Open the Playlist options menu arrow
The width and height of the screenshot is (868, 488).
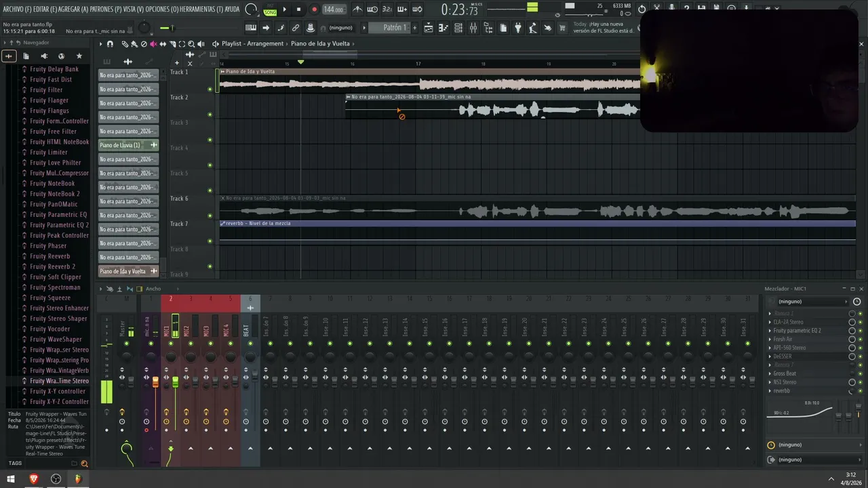coord(101,44)
